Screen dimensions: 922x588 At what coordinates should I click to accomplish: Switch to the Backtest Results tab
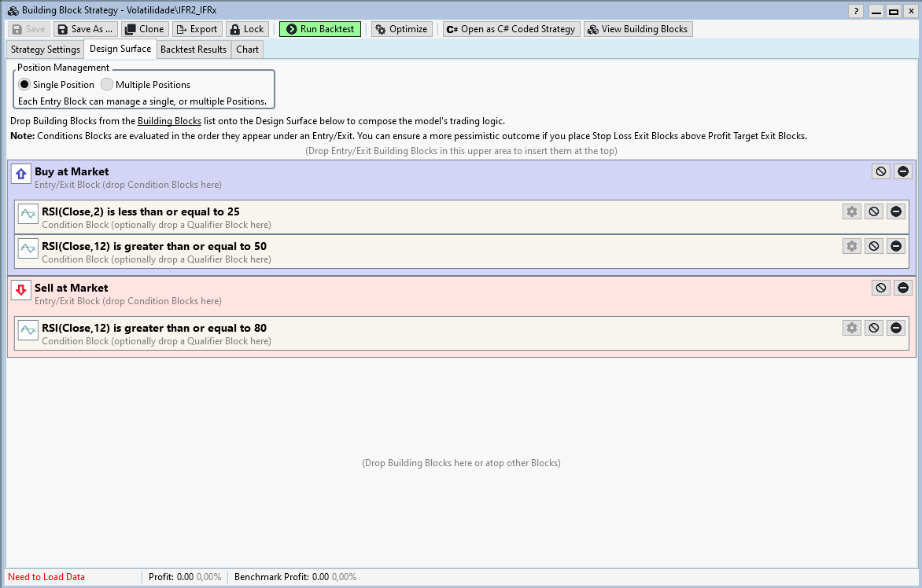(x=194, y=50)
